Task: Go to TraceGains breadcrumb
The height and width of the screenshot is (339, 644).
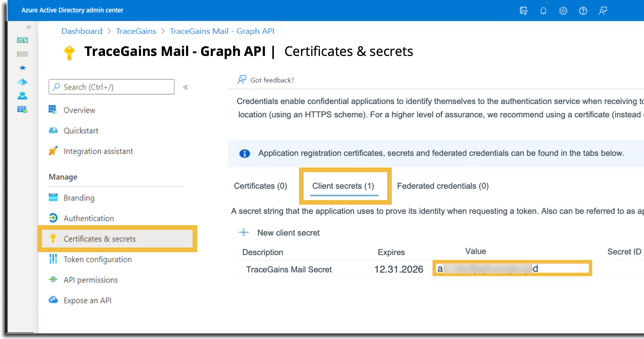Action: pos(136,31)
